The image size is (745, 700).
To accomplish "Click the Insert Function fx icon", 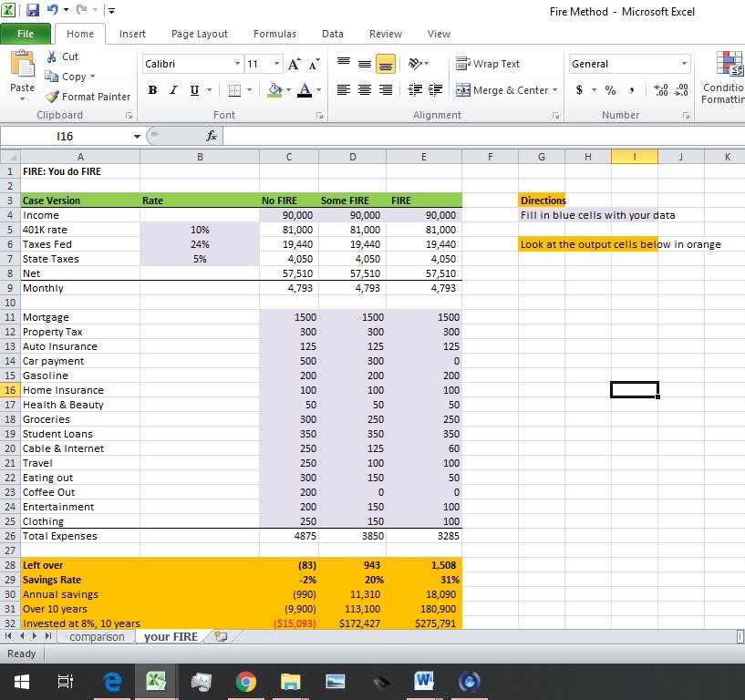I will [212, 136].
